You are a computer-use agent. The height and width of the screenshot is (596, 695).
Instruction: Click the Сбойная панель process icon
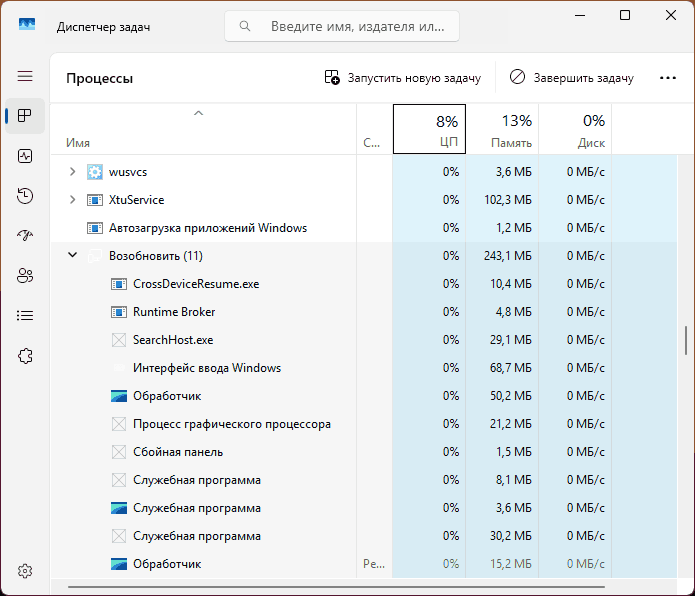[x=119, y=452]
